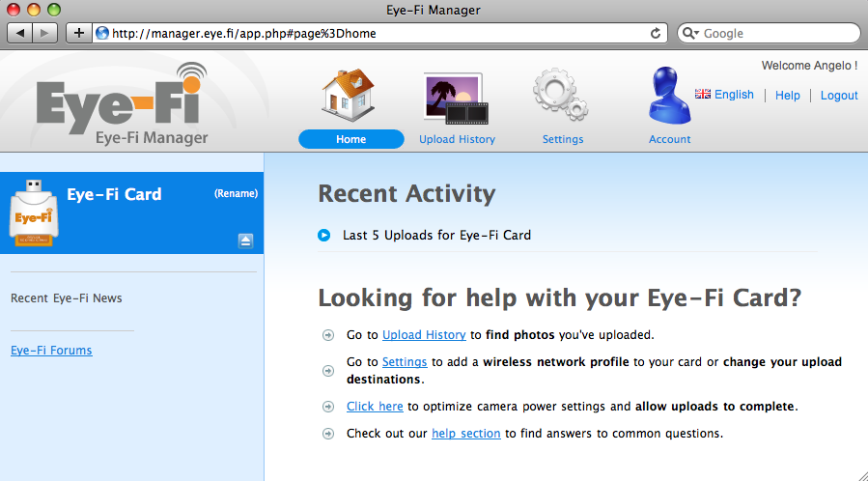This screenshot has height=481, width=868.
Task: Click the Eye-Fi Card reader image
Action: [x=33, y=212]
